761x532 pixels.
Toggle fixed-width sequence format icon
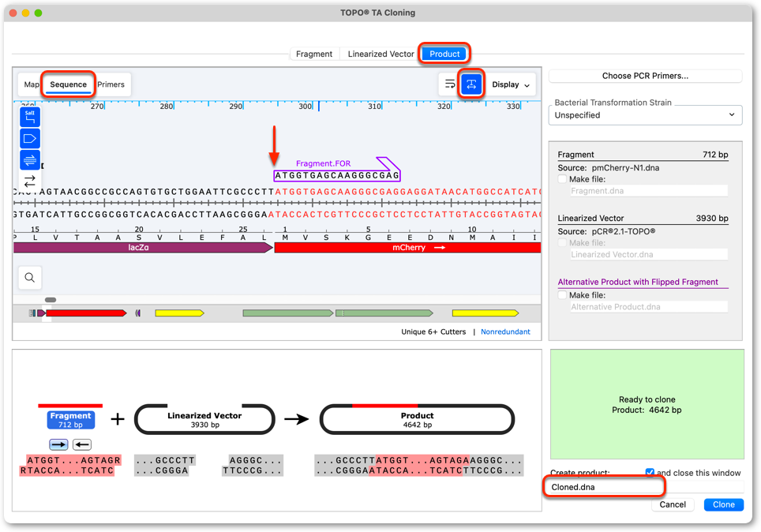[x=470, y=84]
